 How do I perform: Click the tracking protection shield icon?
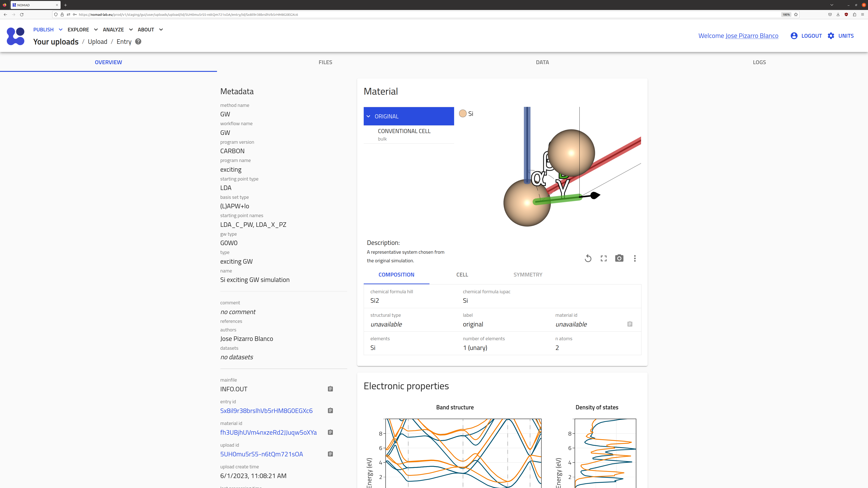(56, 14)
